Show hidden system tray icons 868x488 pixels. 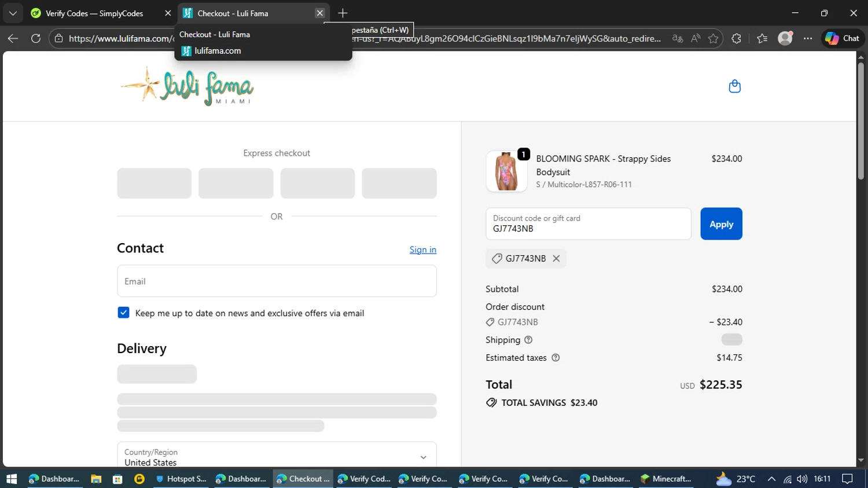[771, 479]
